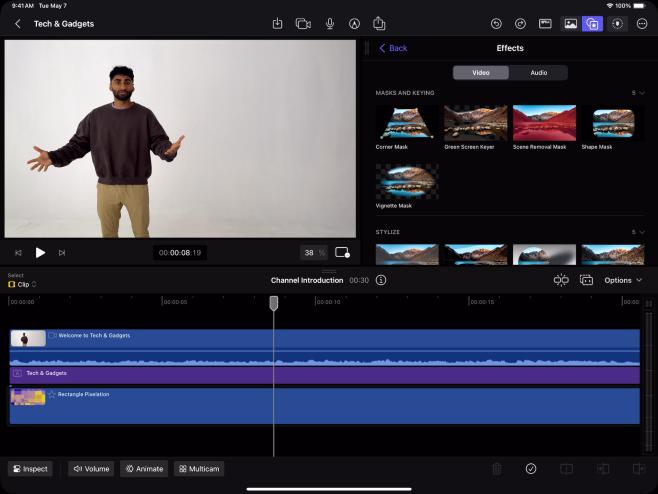Tap the camera record icon
Screen dimensions: 658x494
point(303,23)
